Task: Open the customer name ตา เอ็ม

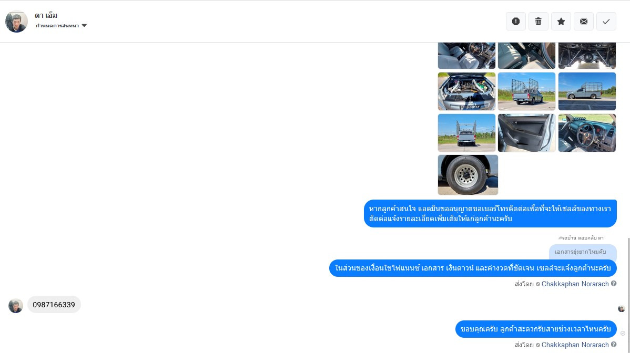Action: tap(46, 15)
